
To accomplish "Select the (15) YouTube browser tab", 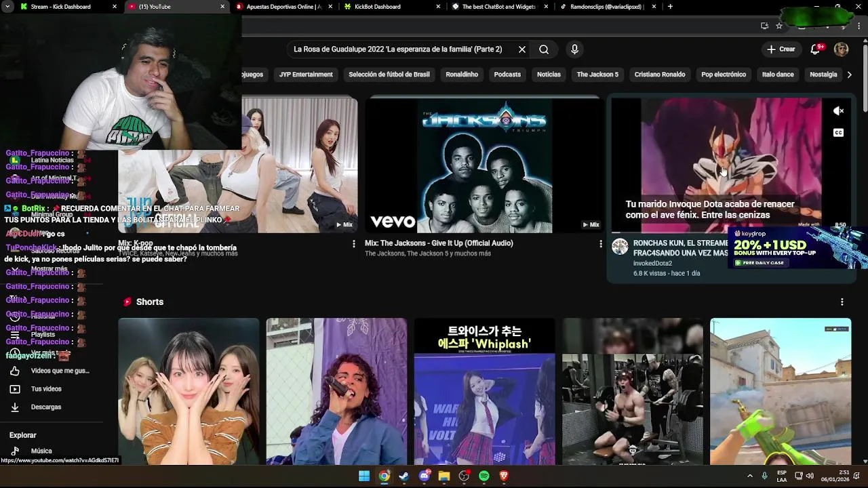I will coord(176,7).
